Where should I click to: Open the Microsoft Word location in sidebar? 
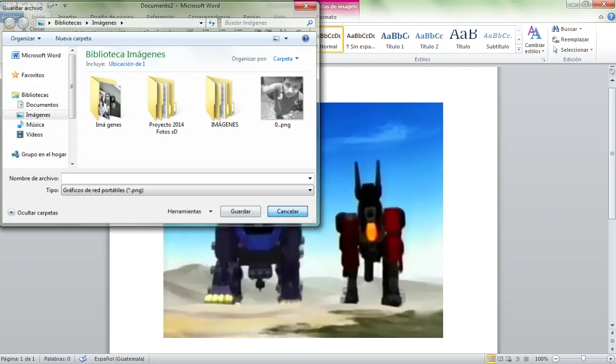tap(36, 56)
